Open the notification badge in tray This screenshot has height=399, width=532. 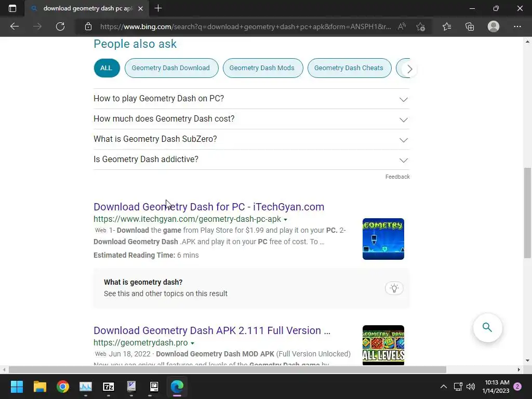tap(517, 387)
